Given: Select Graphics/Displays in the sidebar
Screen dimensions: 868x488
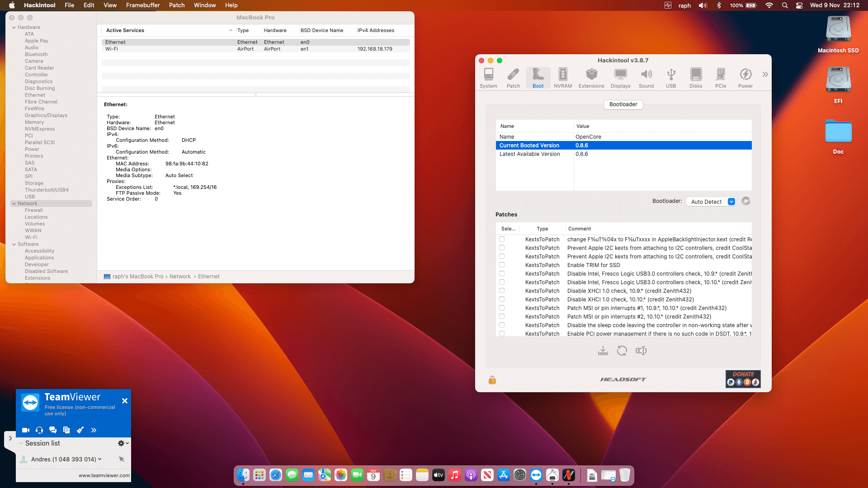Looking at the screenshot, I should click(x=46, y=115).
